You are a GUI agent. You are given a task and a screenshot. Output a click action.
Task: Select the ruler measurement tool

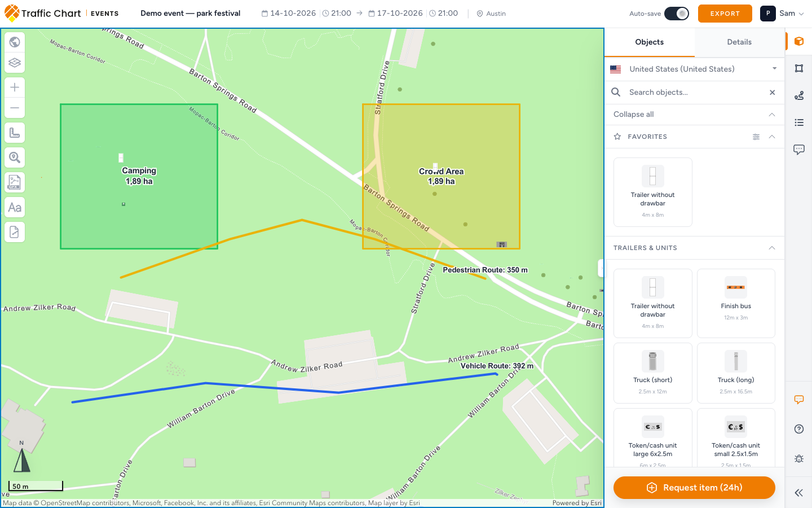click(x=15, y=133)
